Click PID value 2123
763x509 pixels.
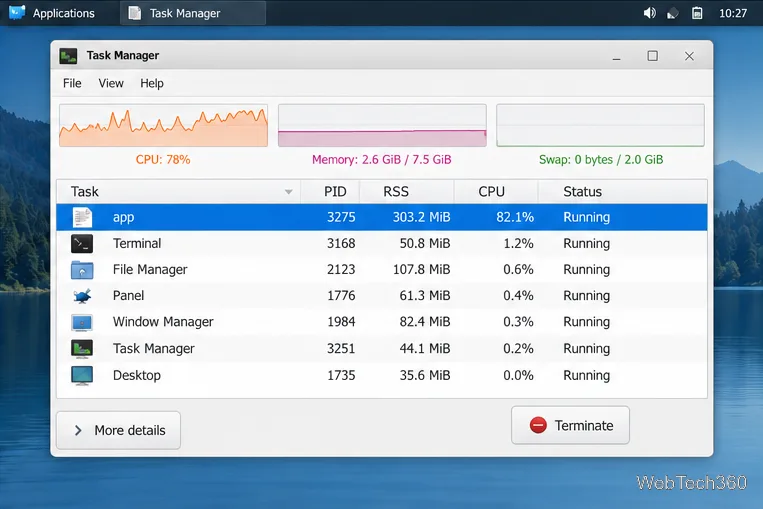tap(341, 270)
